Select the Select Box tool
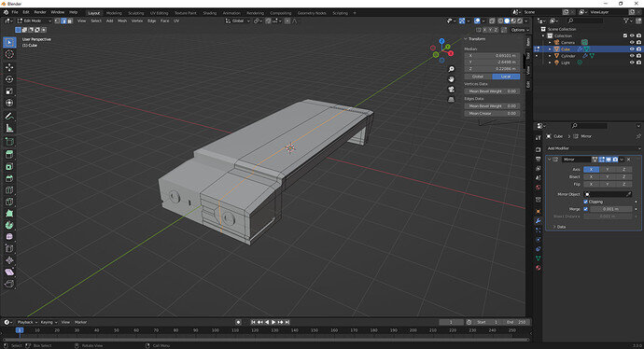Viewport: 644px width, 349px height. point(9,42)
